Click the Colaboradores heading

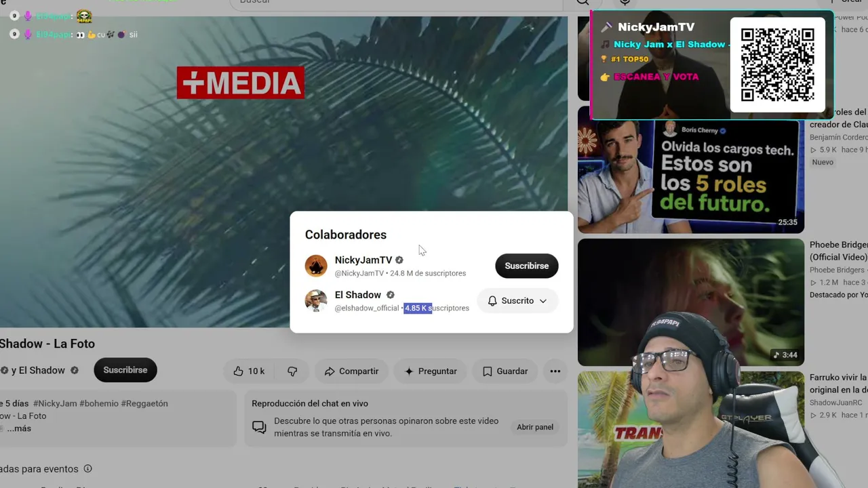coord(346,235)
